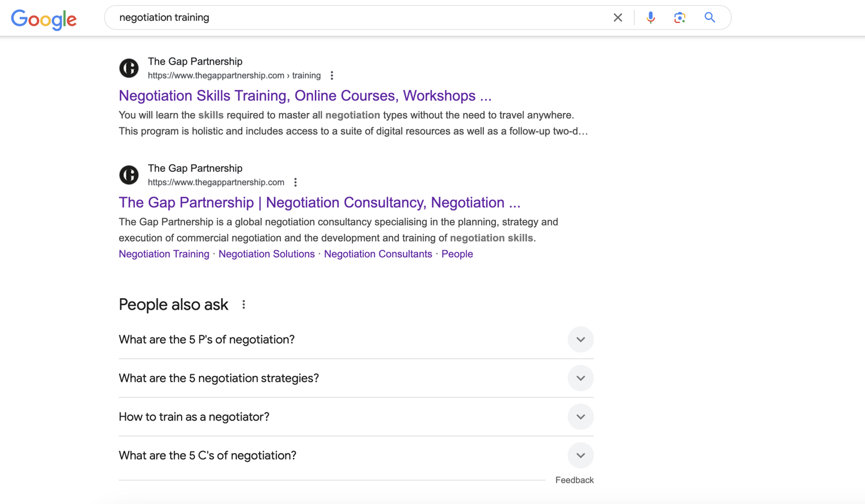Follow the People sitelink
Screen dimensions: 865x504
tap(457, 254)
